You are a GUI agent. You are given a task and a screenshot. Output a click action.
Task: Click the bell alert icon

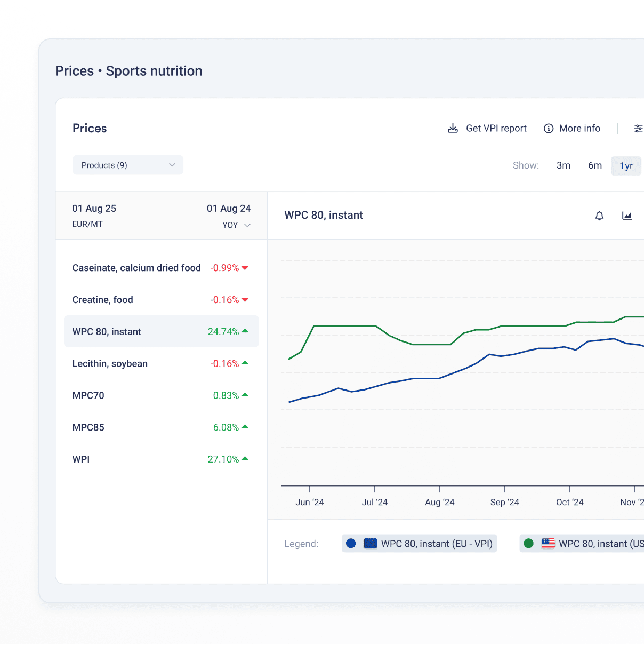[599, 216]
